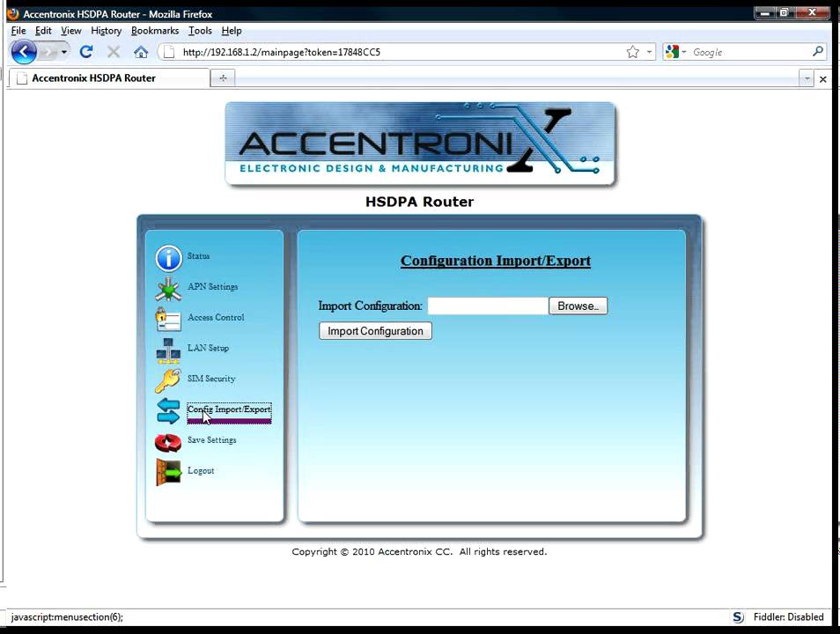Click the browser Forward arrow
Viewport: 840px width, 634px height.
pyautogui.click(x=48, y=52)
